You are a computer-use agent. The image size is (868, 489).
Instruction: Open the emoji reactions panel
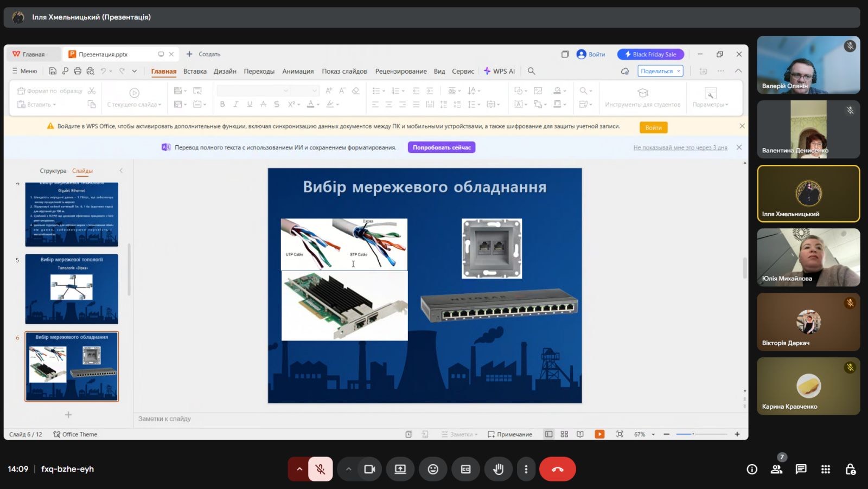click(433, 469)
